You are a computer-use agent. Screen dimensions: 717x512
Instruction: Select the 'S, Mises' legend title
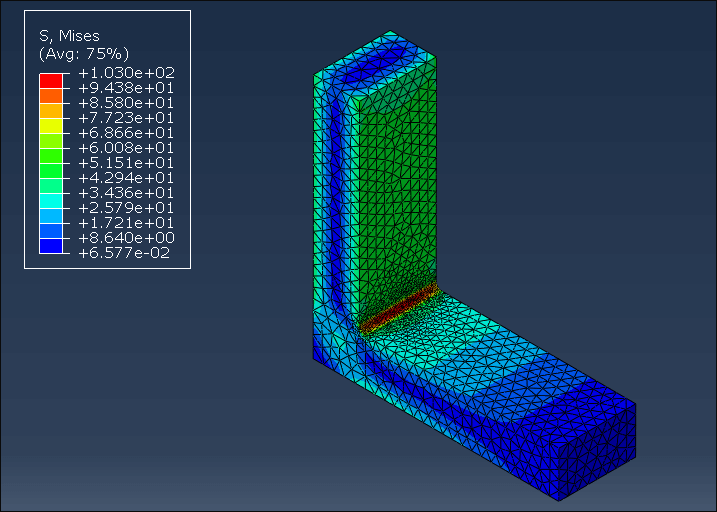click(x=70, y=36)
